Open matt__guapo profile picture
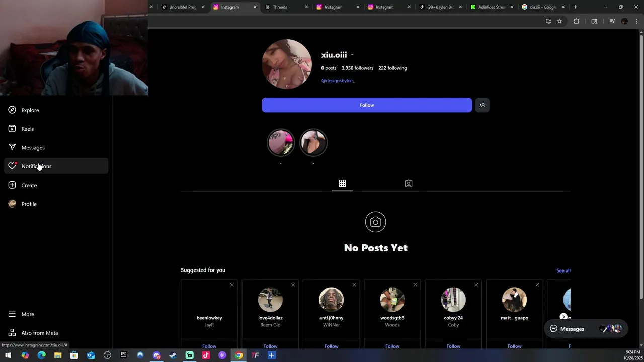The image size is (644, 362). 515,300
